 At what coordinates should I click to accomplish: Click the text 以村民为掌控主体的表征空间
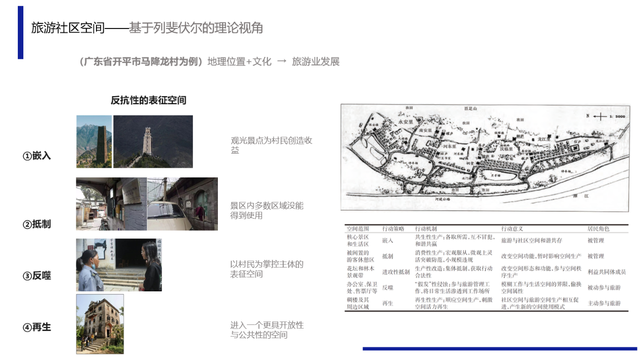tap(267, 269)
